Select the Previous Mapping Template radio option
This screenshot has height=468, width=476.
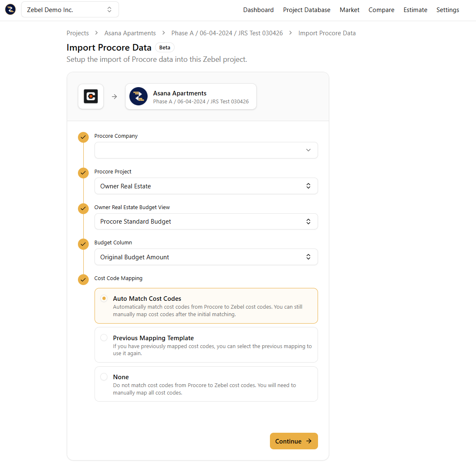[x=104, y=338]
